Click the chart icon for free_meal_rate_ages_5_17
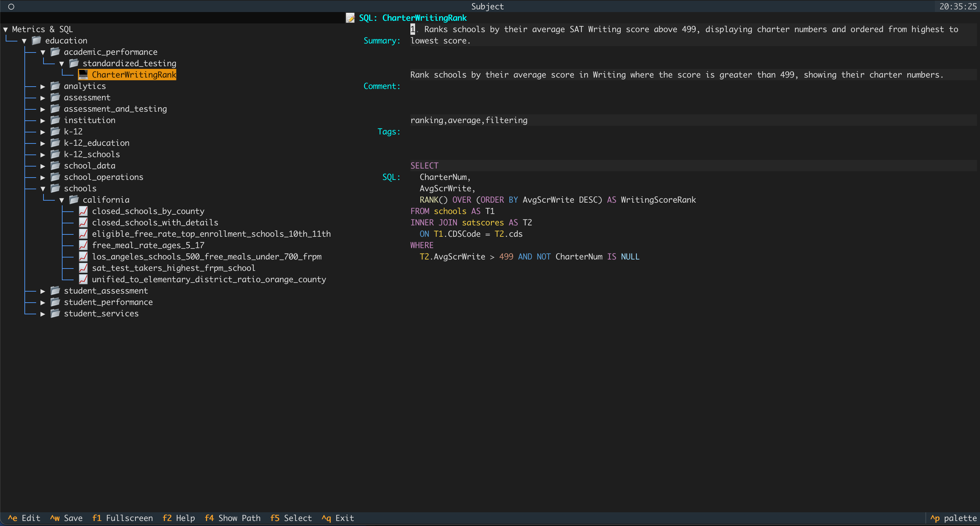This screenshot has width=980, height=526. click(x=83, y=245)
